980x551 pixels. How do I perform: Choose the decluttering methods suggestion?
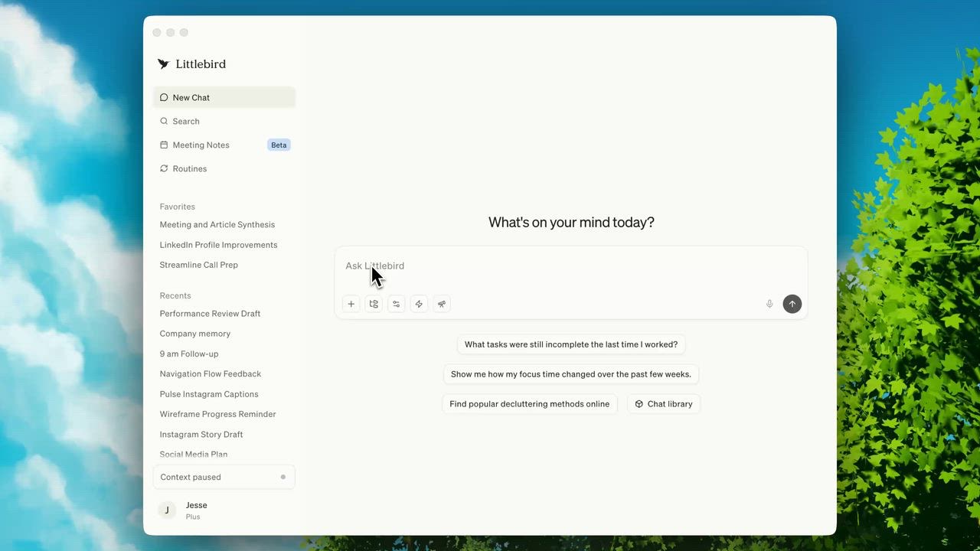pyautogui.click(x=530, y=404)
